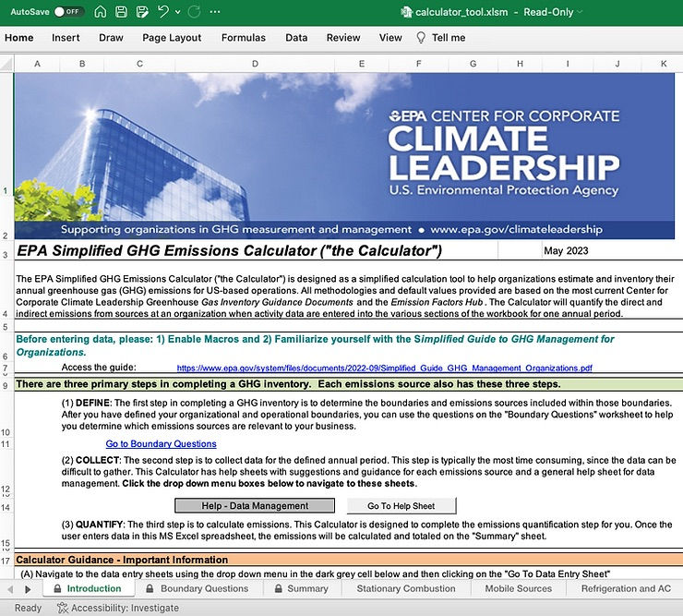Image resolution: width=683 pixels, height=616 pixels.
Task: Click the Go To Help Sheet button
Action: 401,506
